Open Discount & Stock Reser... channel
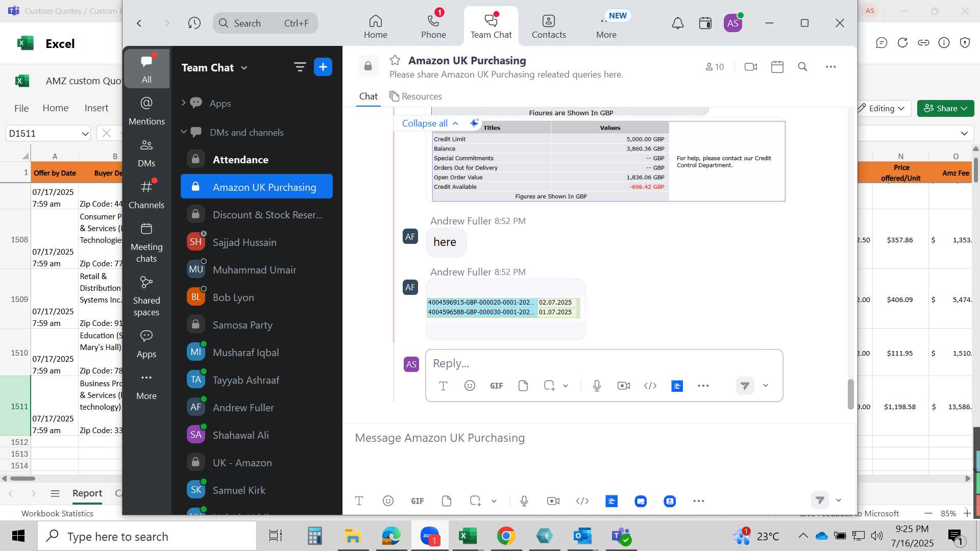Image resolution: width=980 pixels, height=551 pixels. click(x=257, y=215)
